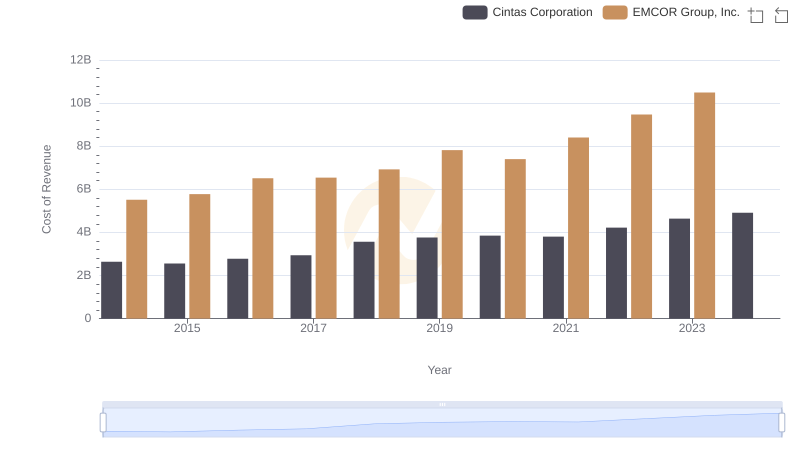Click the data zoom top move handle
800x461 pixels.
click(x=442, y=404)
